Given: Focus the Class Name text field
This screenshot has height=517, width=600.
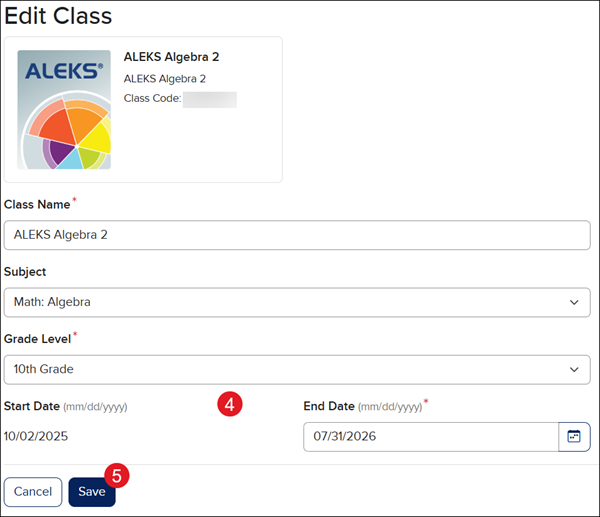Looking at the screenshot, I should [297, 235].
